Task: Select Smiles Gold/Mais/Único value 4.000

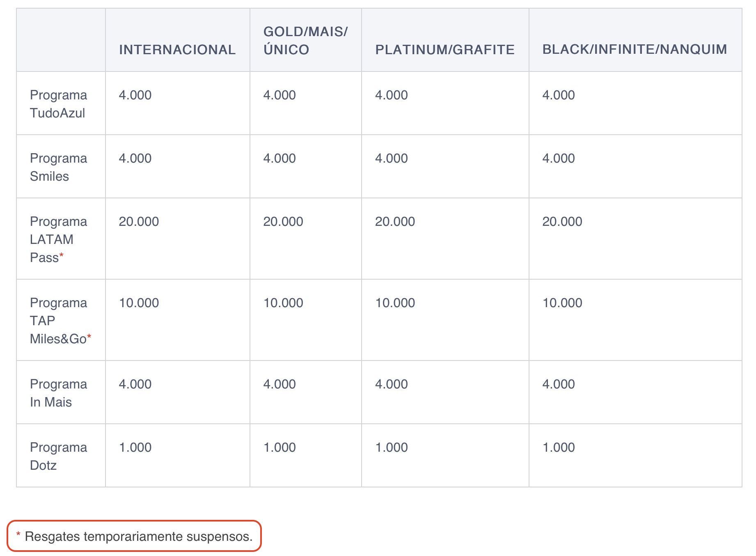Action: 279,159
